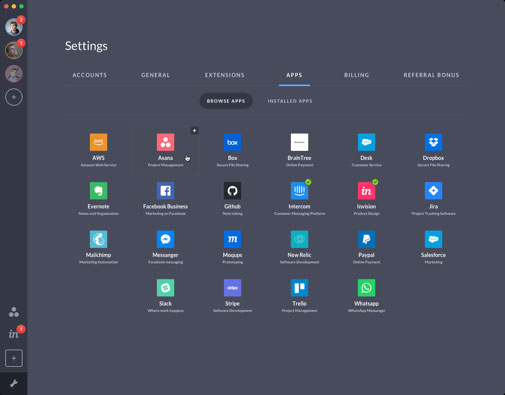Open the Intercom app icon

[299, 191]
